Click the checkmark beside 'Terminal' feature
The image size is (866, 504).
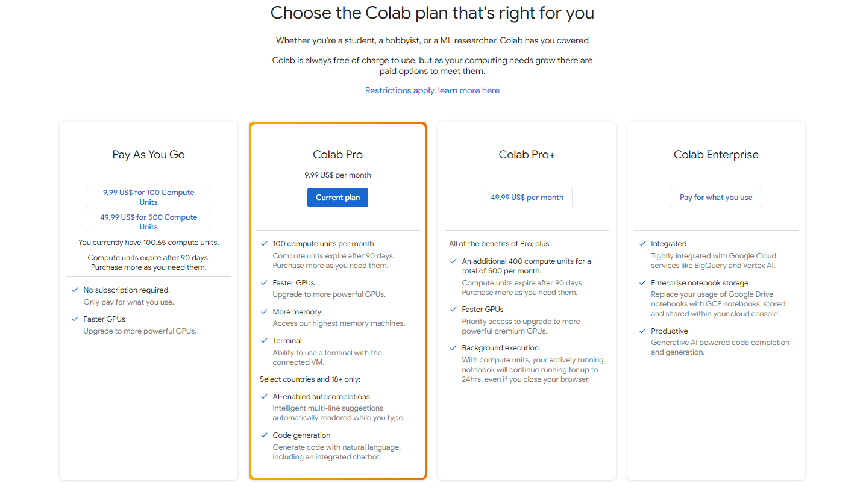pyautogui.click(x=264, y=341)
